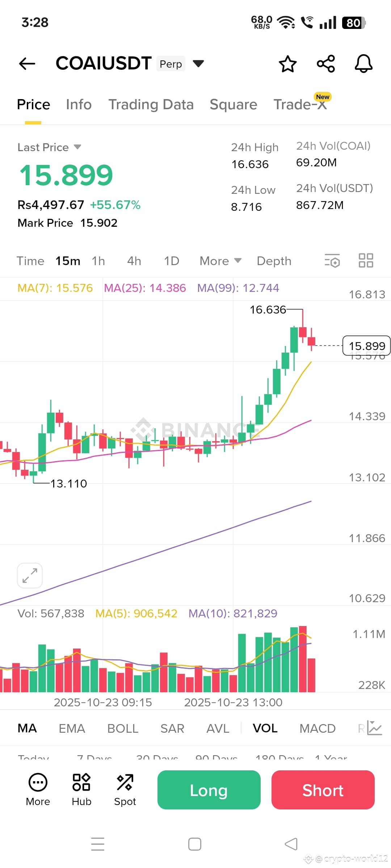Switch to Spot trading icon

[125, 790]
